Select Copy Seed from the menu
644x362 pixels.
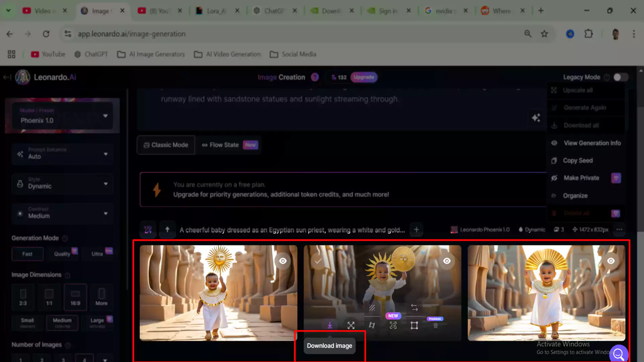(586, 161)
